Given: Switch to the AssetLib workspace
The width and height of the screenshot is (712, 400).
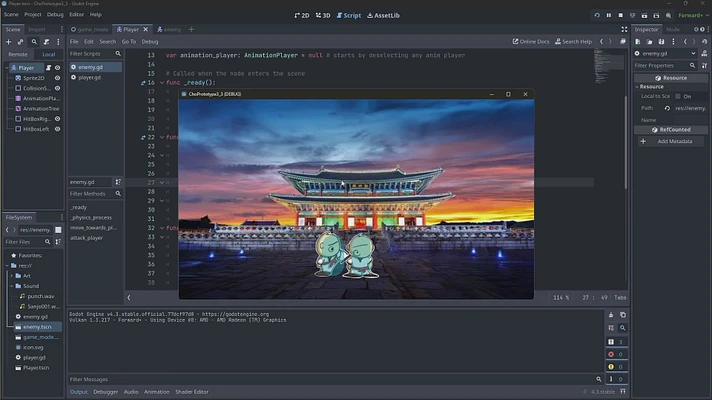Looking at the screenshot, I should coord(383,15).
